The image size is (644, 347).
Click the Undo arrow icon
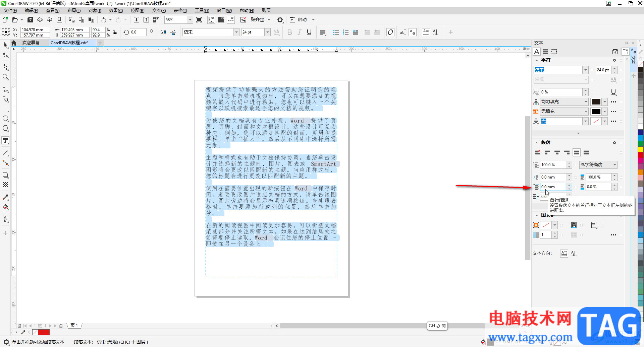pos(104,20)
